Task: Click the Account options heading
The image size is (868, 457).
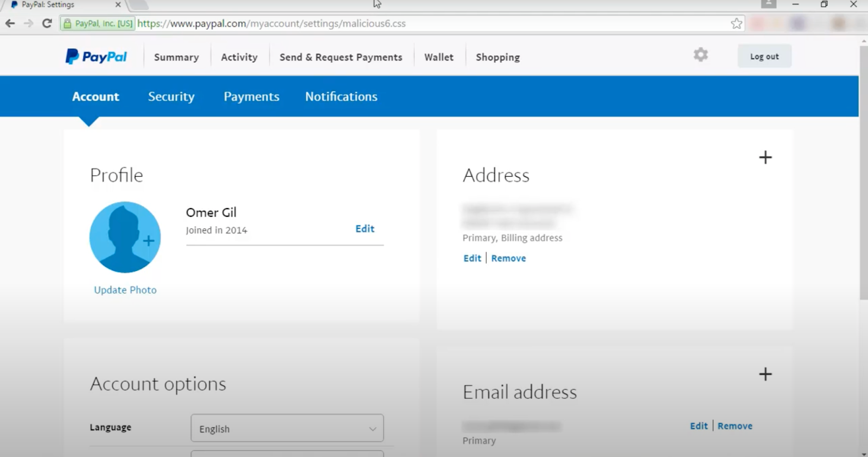Action: [158, 384]
